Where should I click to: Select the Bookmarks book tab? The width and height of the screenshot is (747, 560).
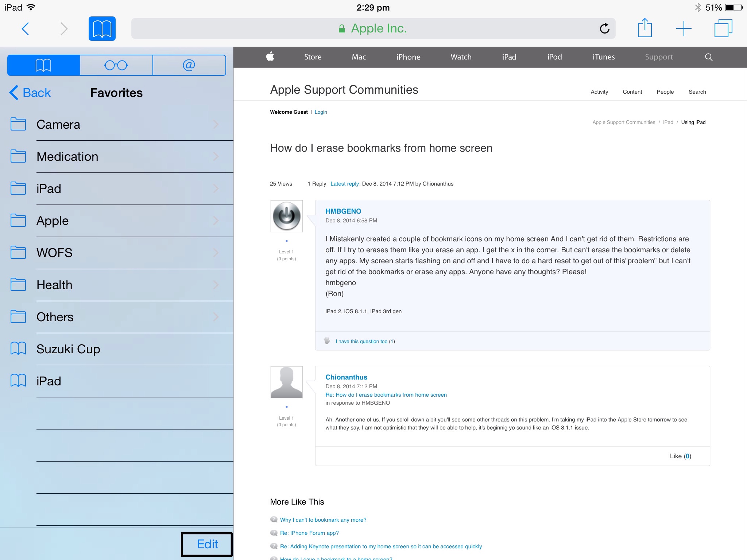click(x=44, y=65)
